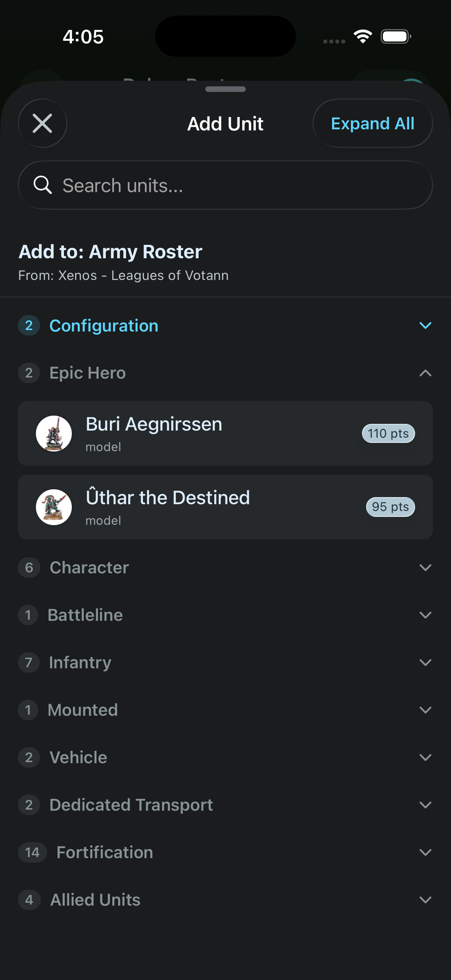Tap the Expand All button

point(372,123)
